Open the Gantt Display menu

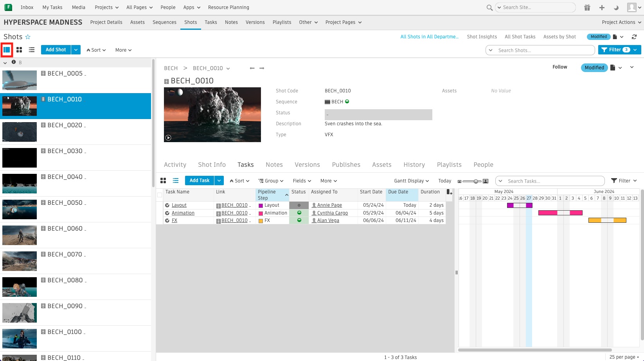point(412,181)
